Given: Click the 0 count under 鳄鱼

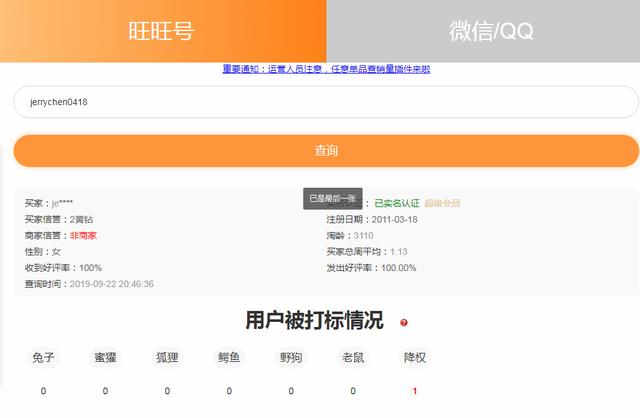Looking at the screenshot, I should (229, 391).
